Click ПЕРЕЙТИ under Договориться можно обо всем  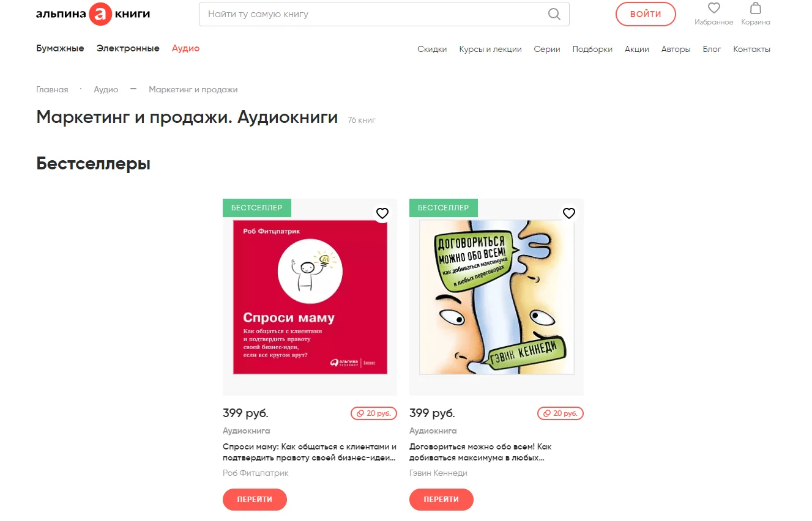tap(441, 500)
